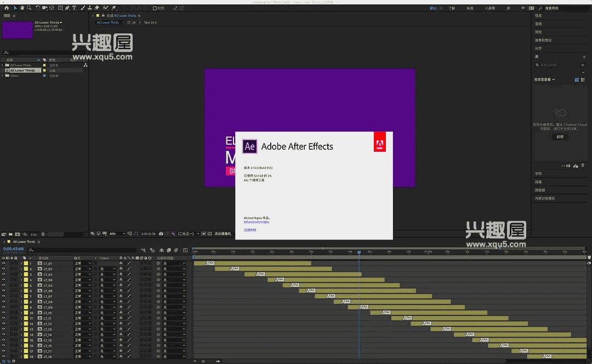Open the Graph Editor in timeline
Viewport: 592px width, 364px height.
click(185, 250)
